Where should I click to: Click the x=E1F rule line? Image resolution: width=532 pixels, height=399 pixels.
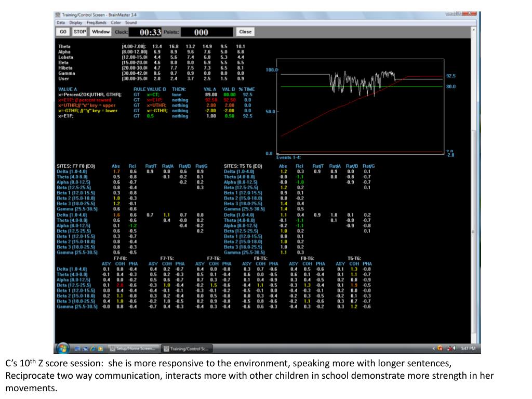pyautogui.click(x=66, y=116)
